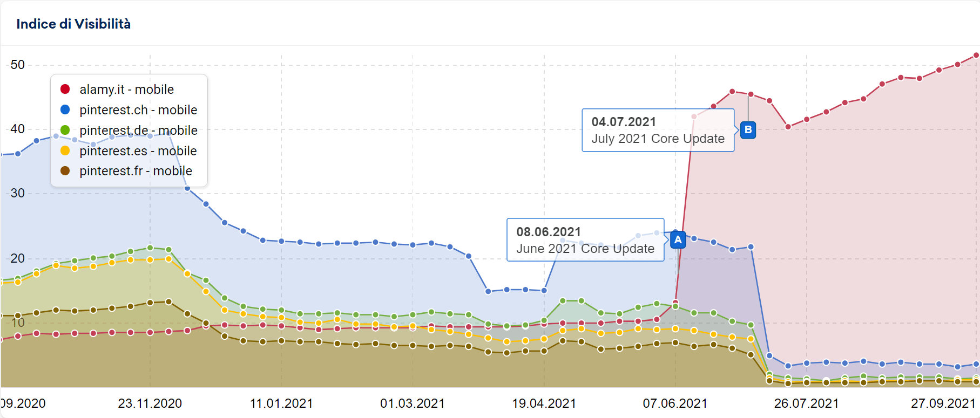This screenshot has width=980, height=418.
Task: Click the 04.07.2021 date in tooltip
Action: [x=624, y=122]
